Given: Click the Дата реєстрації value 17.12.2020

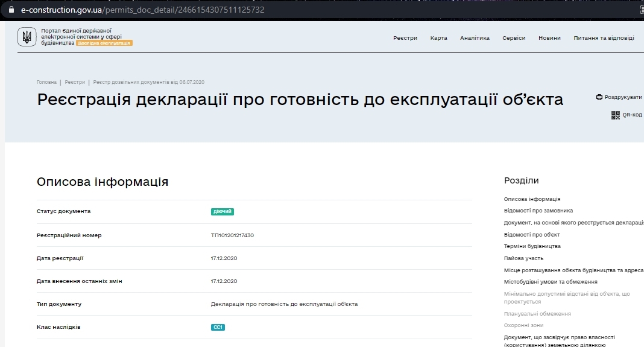Looking at the screenshot, I should [x=224, y=258].
